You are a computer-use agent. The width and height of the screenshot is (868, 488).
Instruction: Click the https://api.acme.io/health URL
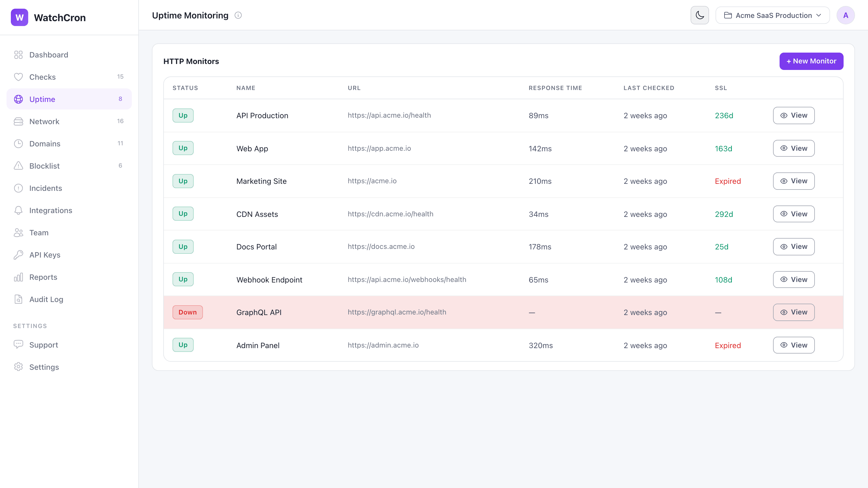[389, 115]
